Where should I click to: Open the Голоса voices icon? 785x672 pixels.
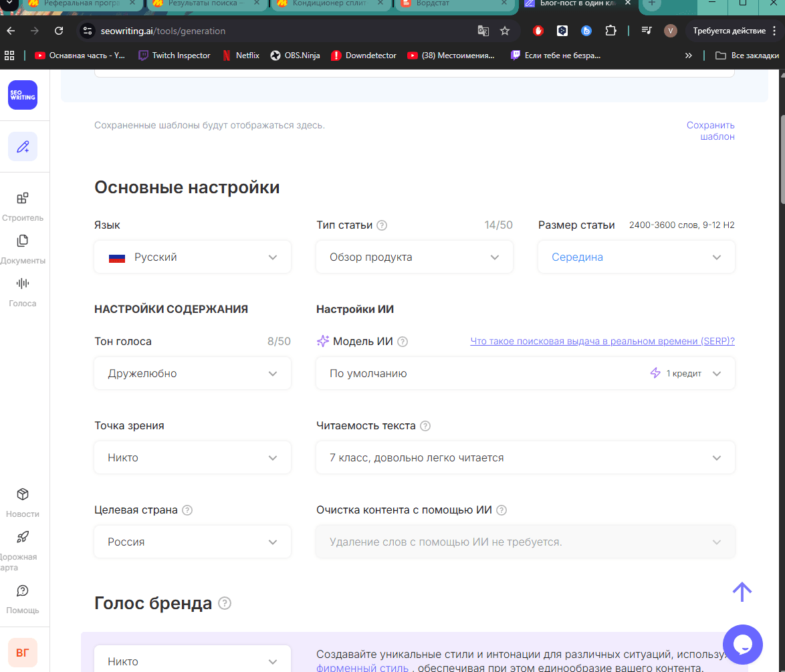pos(23,284)
